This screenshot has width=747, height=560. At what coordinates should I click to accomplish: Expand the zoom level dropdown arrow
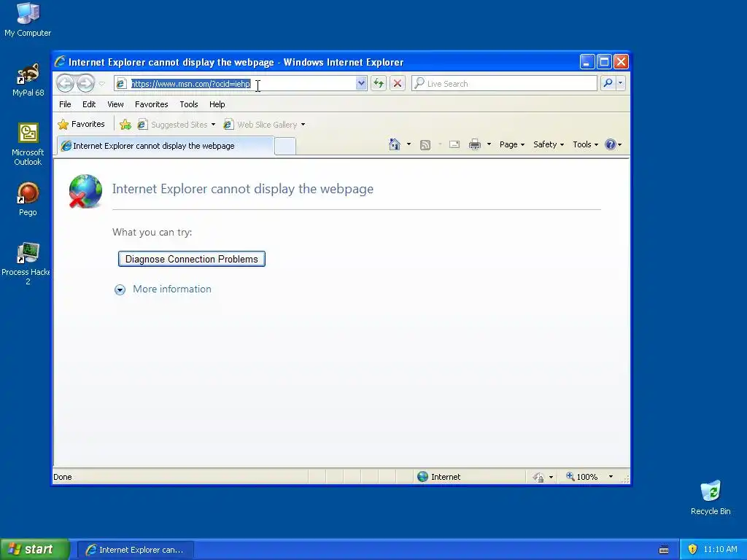point(611,477)
